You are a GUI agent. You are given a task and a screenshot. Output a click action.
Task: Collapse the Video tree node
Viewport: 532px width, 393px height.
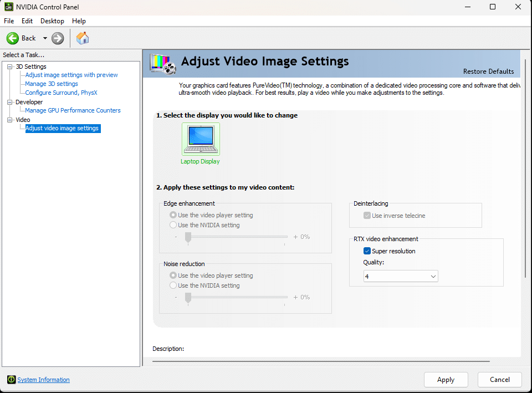[10, 120]
